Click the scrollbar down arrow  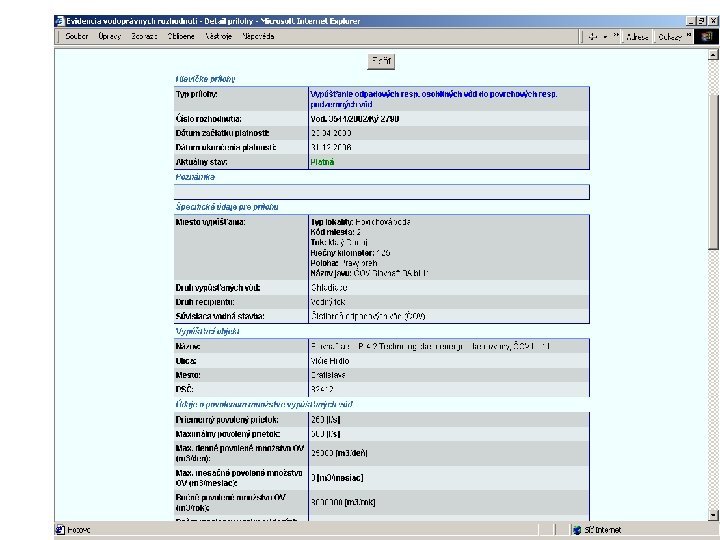713,515
